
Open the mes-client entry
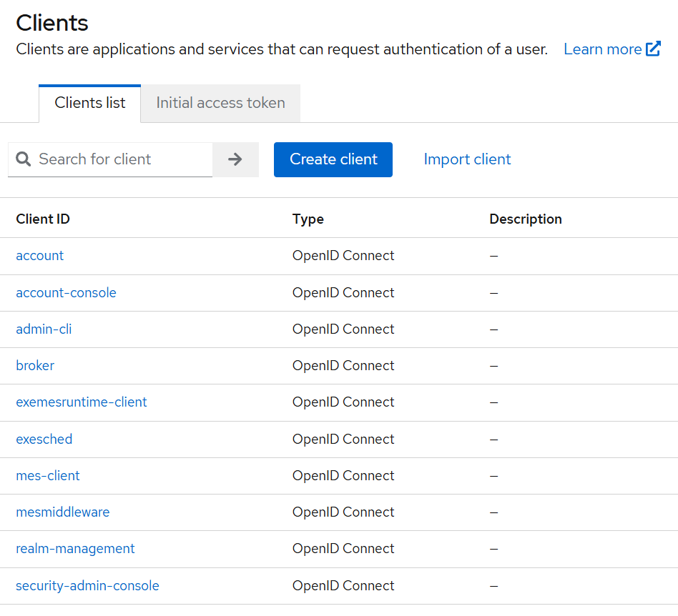pos(48,476)
